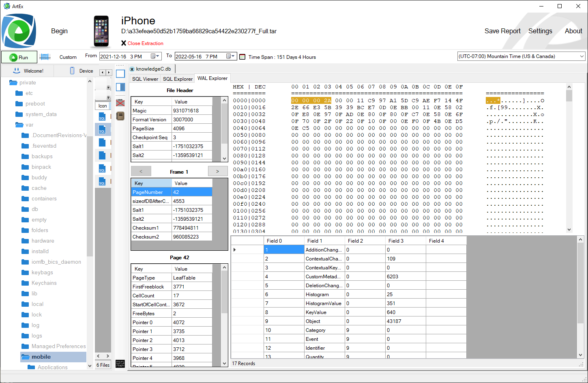Switch to single pane layout icon
Image resolution: width=588 pixels, height=383 pixels.
120,74
